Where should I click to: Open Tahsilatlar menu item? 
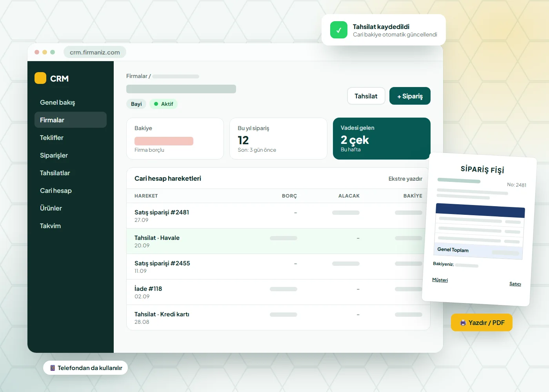click(71, 173)
